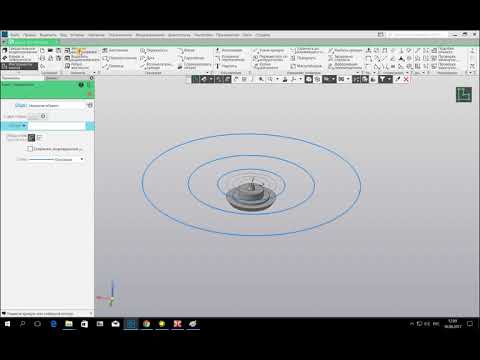Click the highlighted dark button in left ribbon
The width and height of the screenshot is (480, 360).
click(x=19, y=66)
